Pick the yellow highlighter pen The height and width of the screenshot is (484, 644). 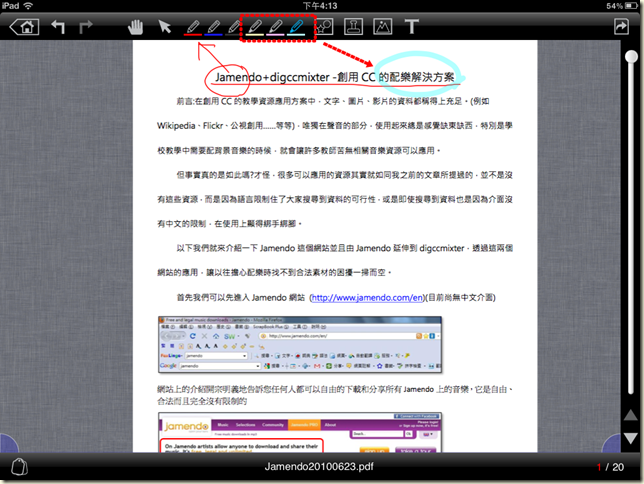[x=255, y=28]
